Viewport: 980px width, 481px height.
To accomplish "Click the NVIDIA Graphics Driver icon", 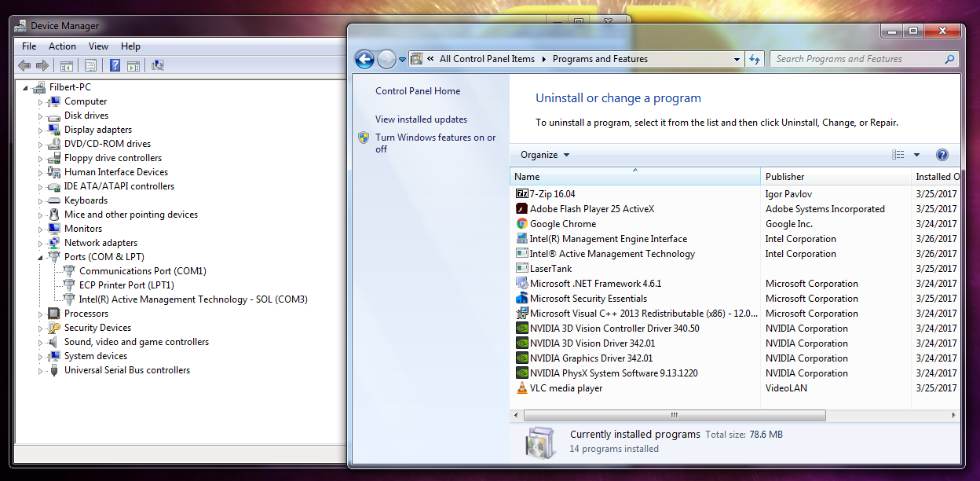I will pos(522,358).
